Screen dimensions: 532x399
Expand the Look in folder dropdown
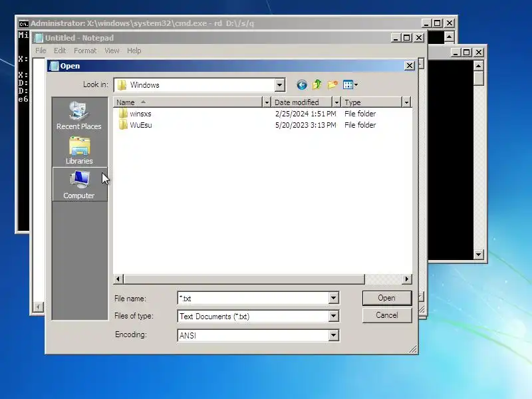tap(279, 85)
